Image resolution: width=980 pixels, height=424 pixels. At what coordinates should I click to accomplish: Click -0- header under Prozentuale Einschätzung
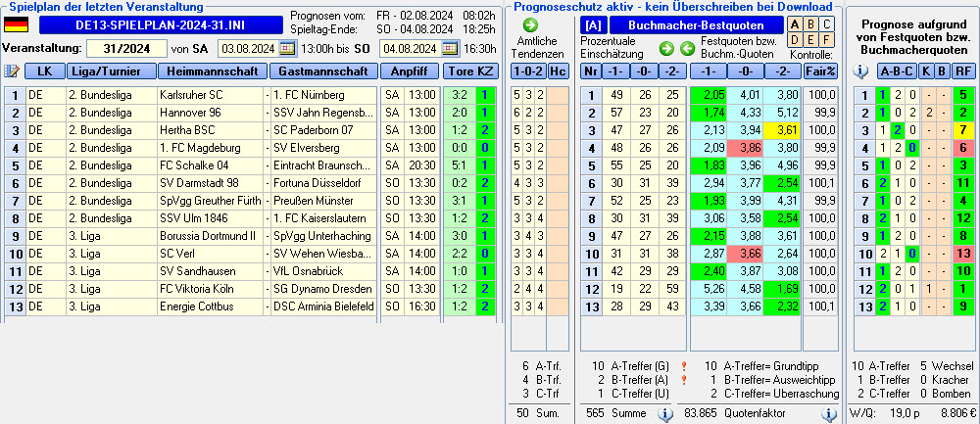(x=644, y=71)
